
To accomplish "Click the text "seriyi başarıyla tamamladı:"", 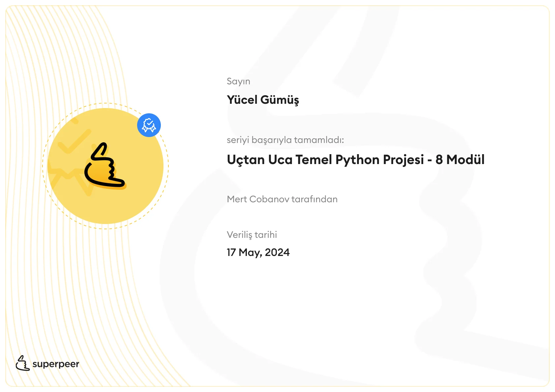I will 285,140.
